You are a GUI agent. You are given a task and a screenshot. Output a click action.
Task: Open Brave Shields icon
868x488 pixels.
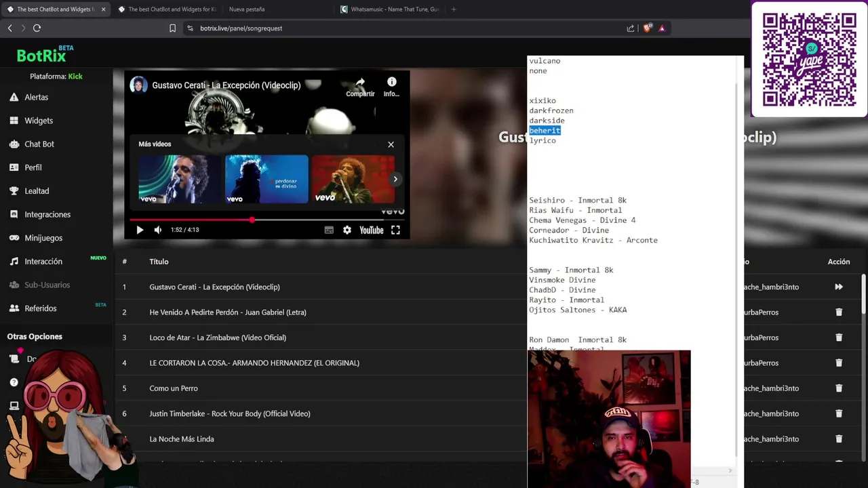(647, 28)
